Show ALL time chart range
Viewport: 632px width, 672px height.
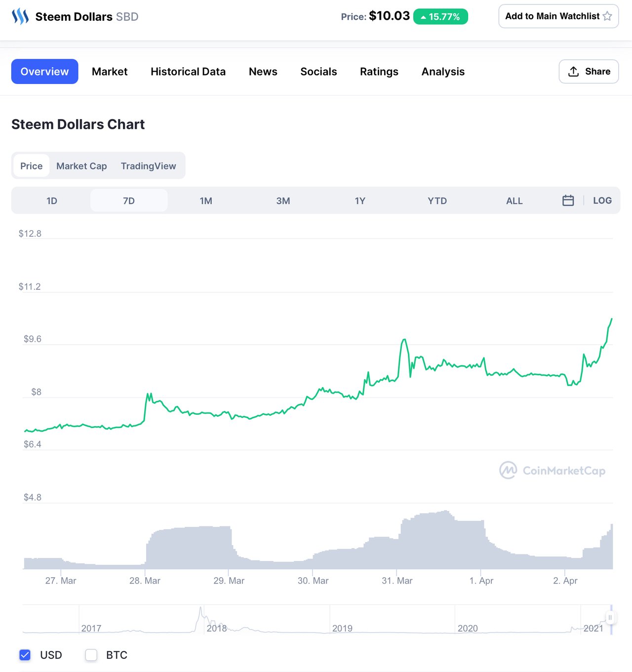tap(514, 200)
